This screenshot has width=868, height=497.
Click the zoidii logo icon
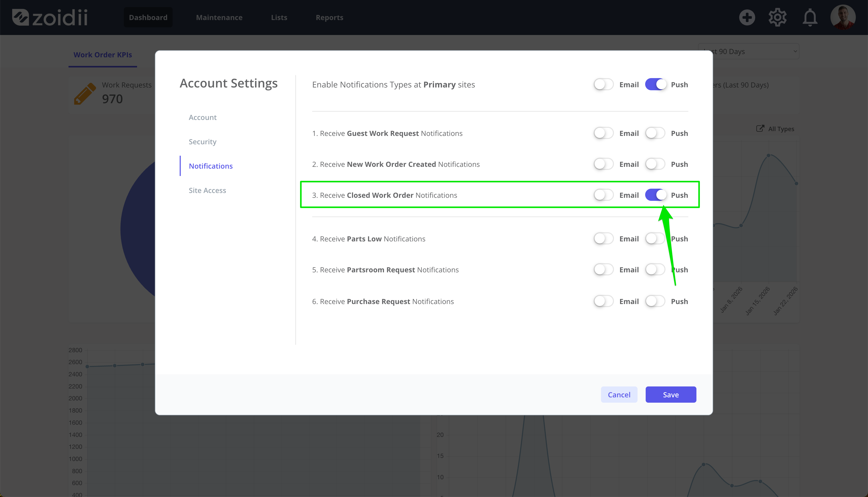point(21,17)
